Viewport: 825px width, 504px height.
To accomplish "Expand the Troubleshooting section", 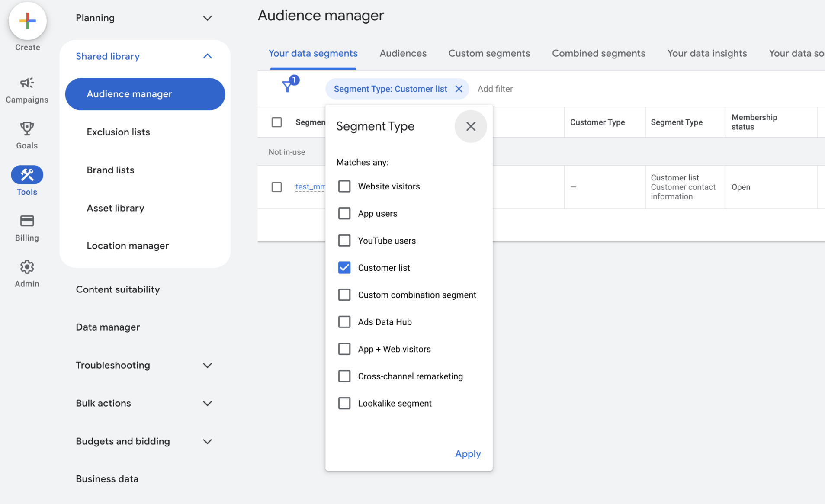I will pos(207,366).
